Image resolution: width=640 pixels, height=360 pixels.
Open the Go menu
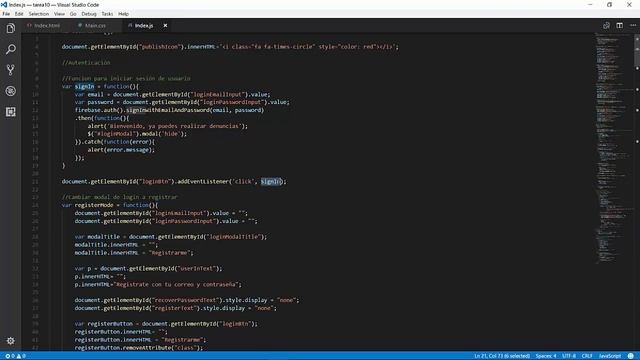point(73,14)
